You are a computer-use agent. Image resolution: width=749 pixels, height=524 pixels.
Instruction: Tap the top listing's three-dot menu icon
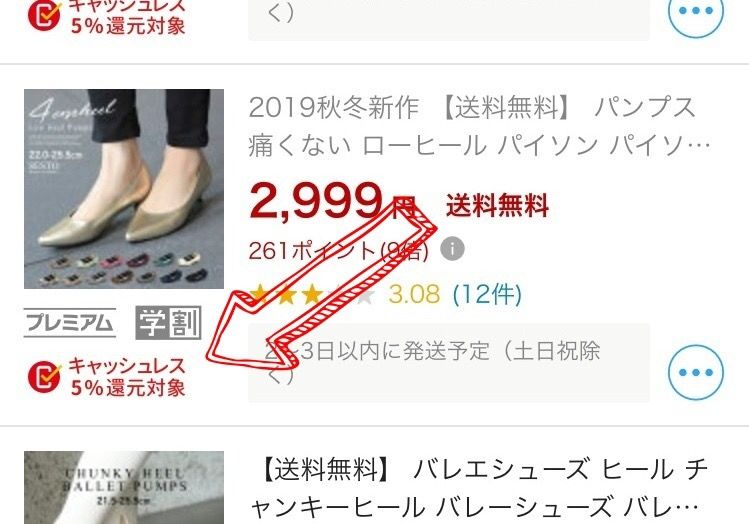click(x=696, y=11)
